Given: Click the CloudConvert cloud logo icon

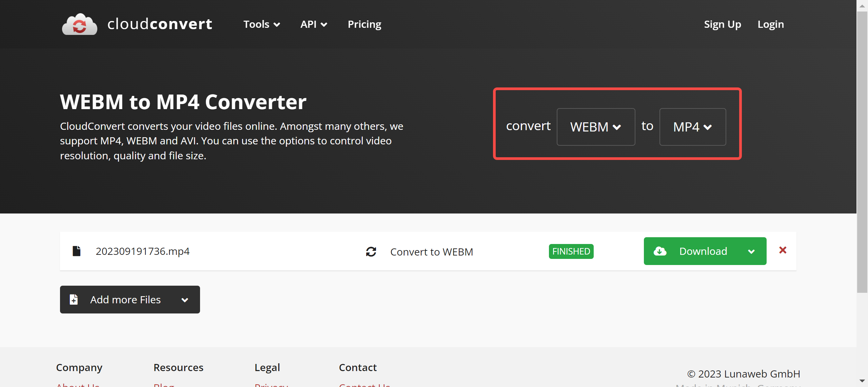Looking at the screenshot, I should [x=80, y=24].
